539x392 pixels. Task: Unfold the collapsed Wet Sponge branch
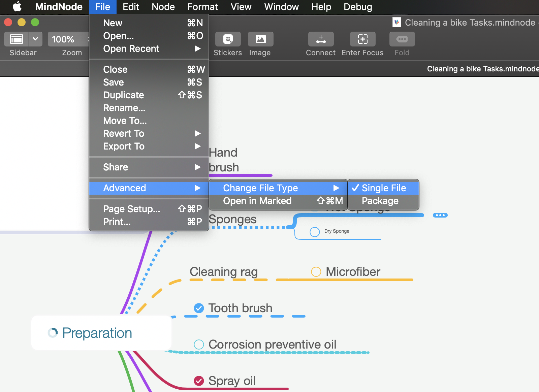[x=440, y=215]
